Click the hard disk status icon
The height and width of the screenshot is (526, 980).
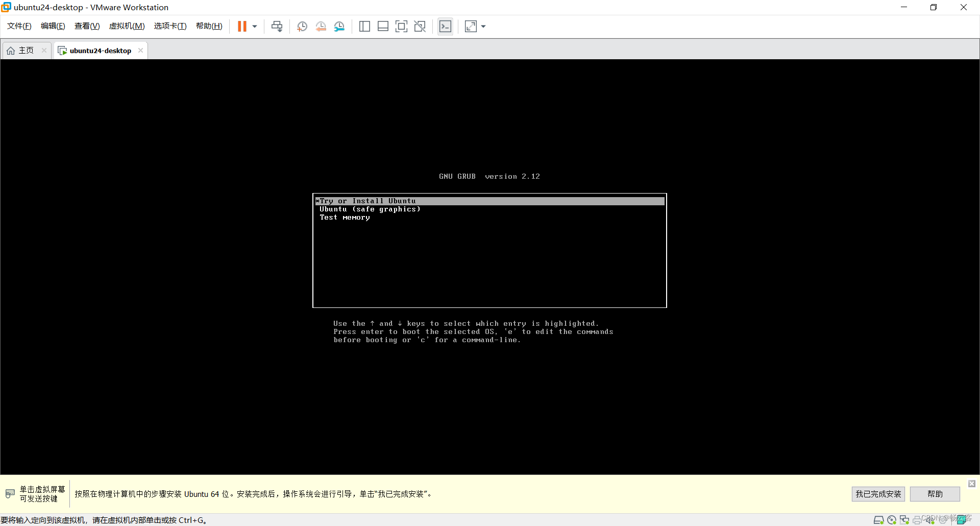(878, 519)
